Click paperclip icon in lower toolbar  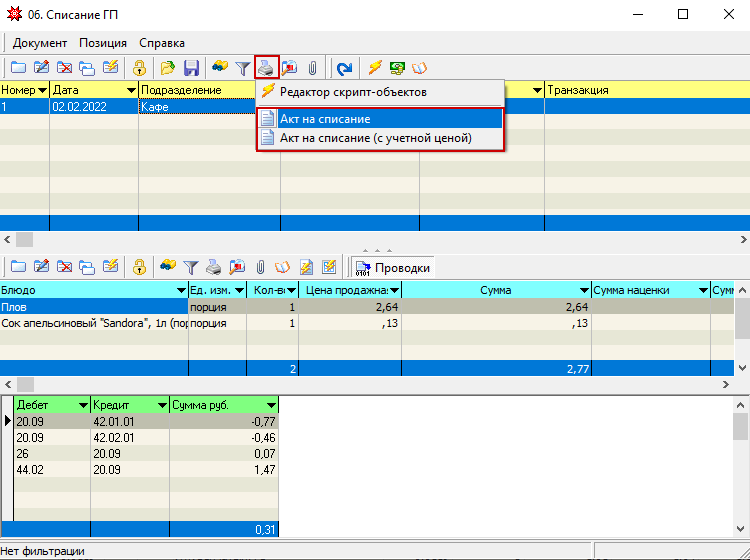[260, 266]
